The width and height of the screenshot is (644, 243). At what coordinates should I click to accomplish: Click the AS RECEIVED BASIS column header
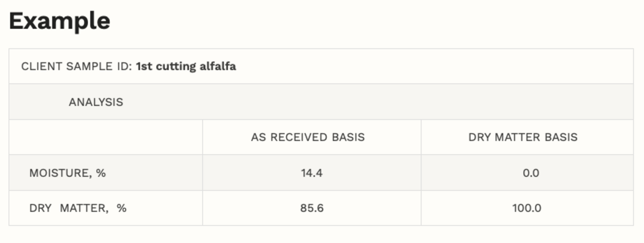pyautogui.click(x=308, y=137)
